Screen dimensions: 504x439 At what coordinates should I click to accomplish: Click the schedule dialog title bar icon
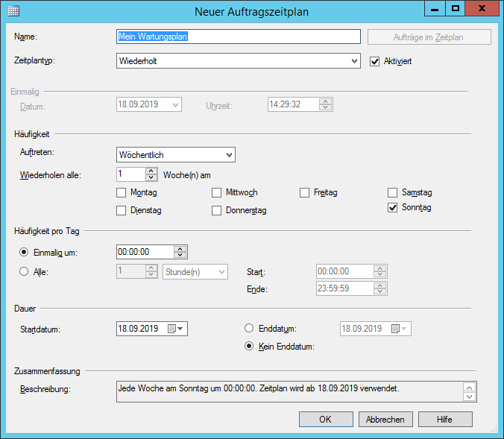click(x=13, y=10)
